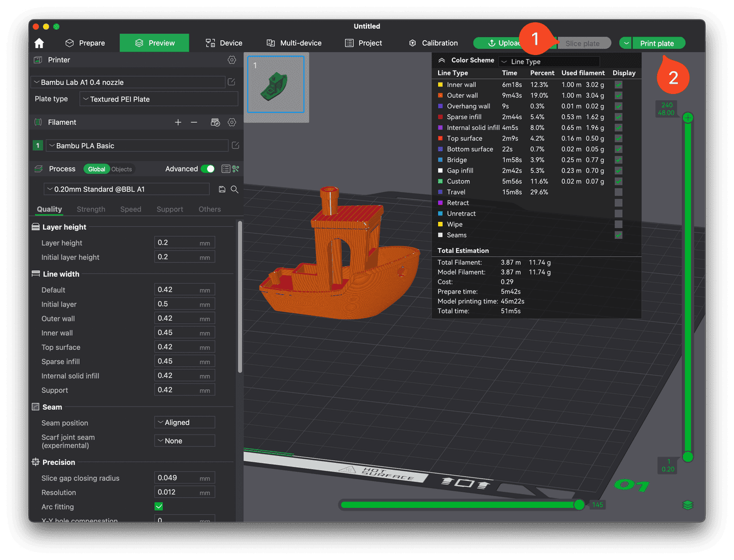Uncheck Top surface display checkbox
This screenshot has width=734, height=560.
point(619,138)
